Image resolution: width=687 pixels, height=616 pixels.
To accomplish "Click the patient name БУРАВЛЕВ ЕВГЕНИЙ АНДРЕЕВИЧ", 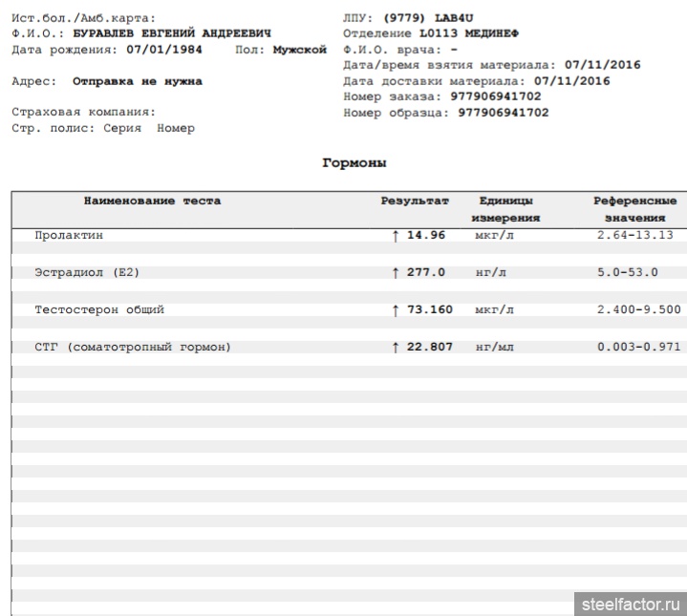I will coord(172,33).
